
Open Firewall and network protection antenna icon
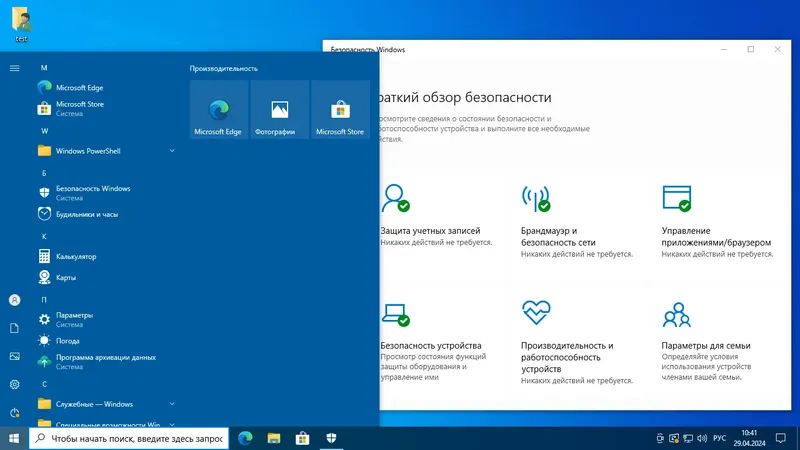click(536, 198)
